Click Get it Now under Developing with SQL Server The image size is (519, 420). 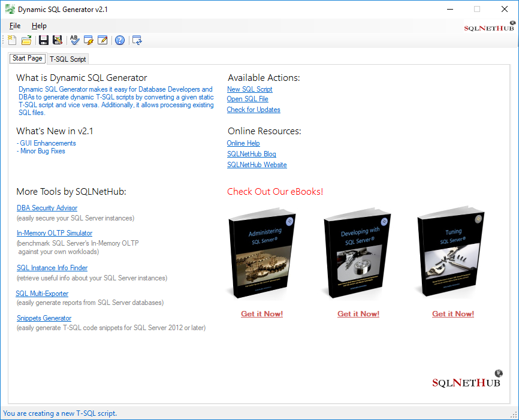(x=358, y=314)
